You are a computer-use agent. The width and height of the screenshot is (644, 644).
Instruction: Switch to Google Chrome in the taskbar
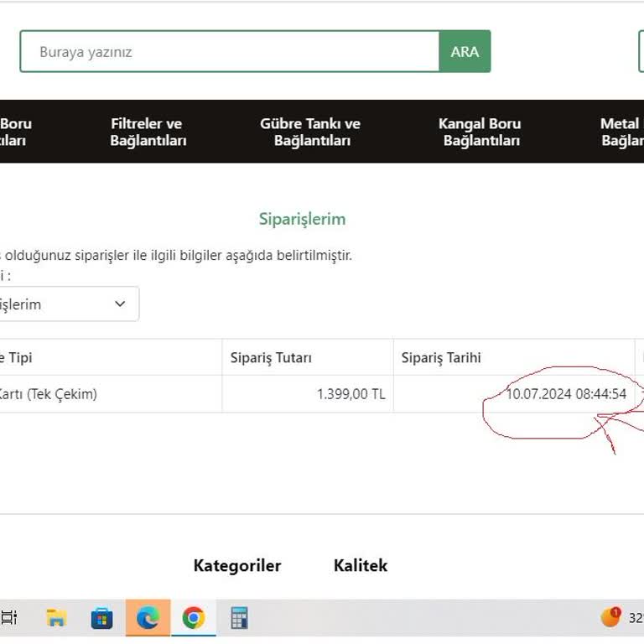tap(194, 618)
